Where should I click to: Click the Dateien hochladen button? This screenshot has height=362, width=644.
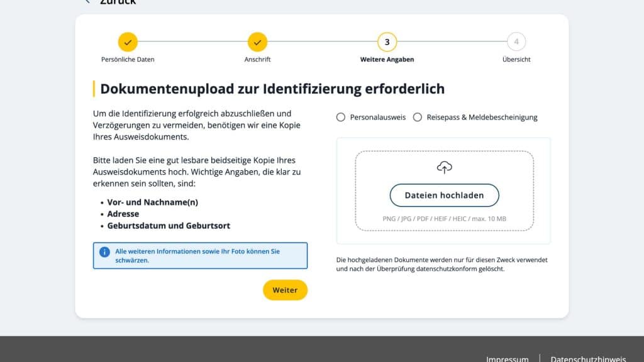click(444, 195)
